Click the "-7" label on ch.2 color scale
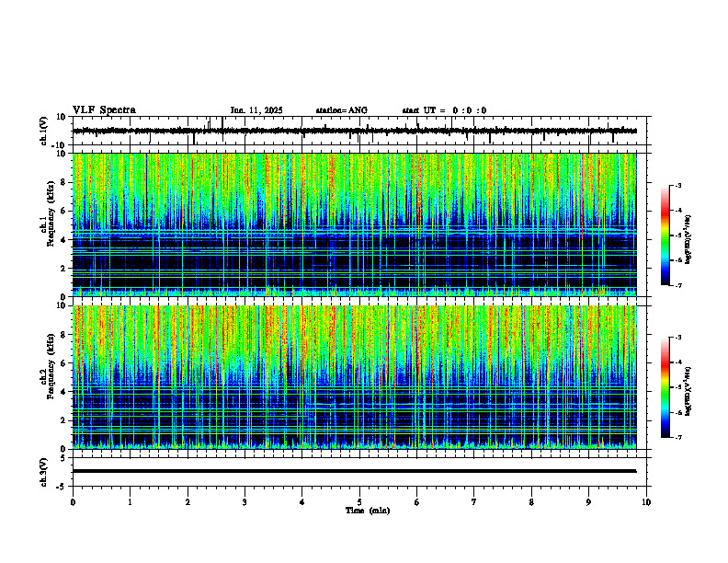 tap(678, 437)
